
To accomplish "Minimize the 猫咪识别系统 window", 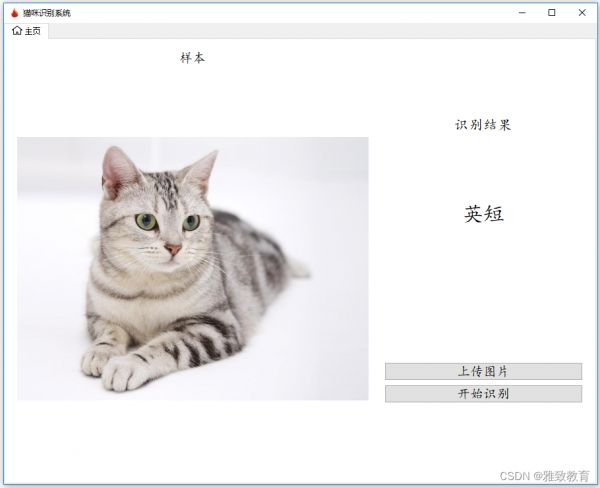I will click(520, 13).
